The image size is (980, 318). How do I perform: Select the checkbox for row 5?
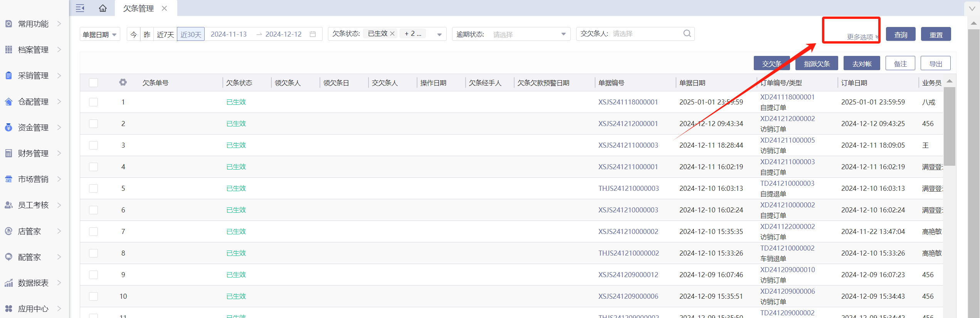tap(93, 188)
